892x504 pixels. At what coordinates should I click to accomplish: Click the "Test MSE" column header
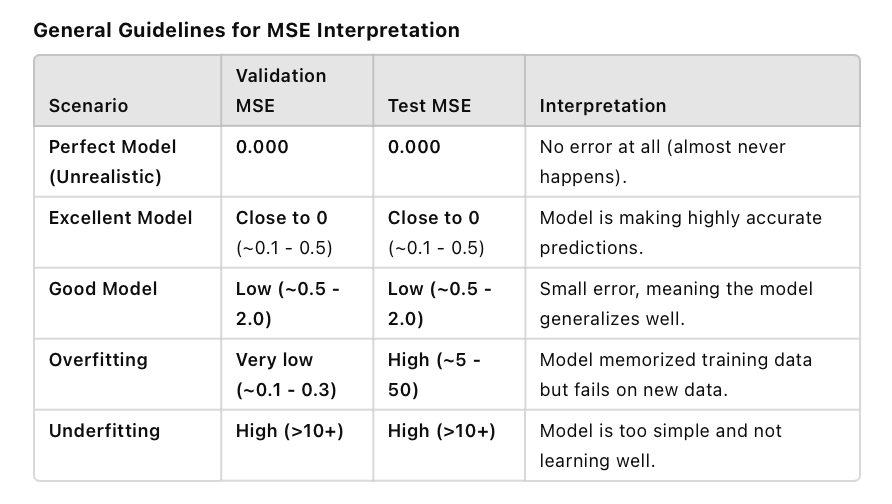click(429, 105)
